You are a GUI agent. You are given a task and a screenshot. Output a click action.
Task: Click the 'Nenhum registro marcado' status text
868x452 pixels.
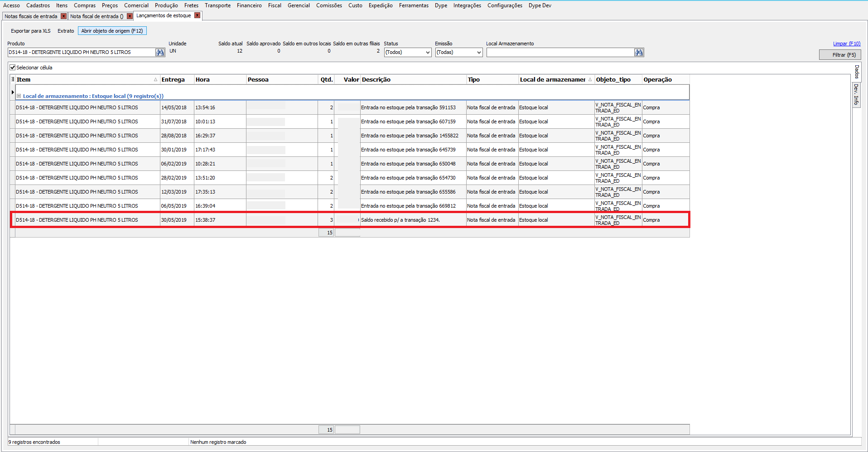tap(218, 442)
